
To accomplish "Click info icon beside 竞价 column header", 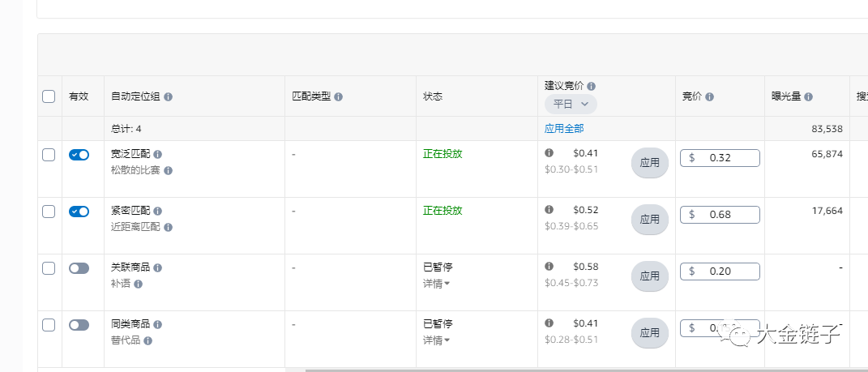I will pos(709,96).
